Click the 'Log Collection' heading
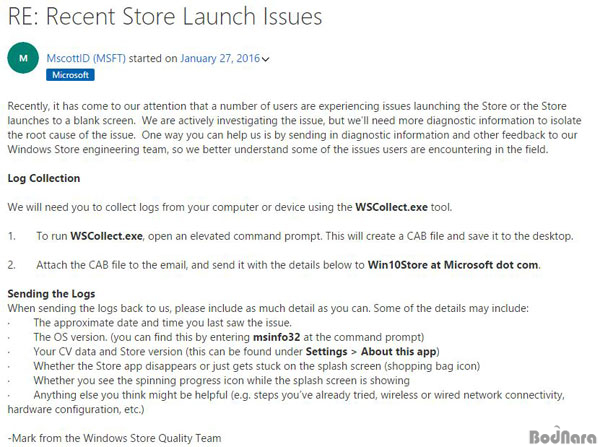The width and height of the screenshot is (600, 447). 44,178
